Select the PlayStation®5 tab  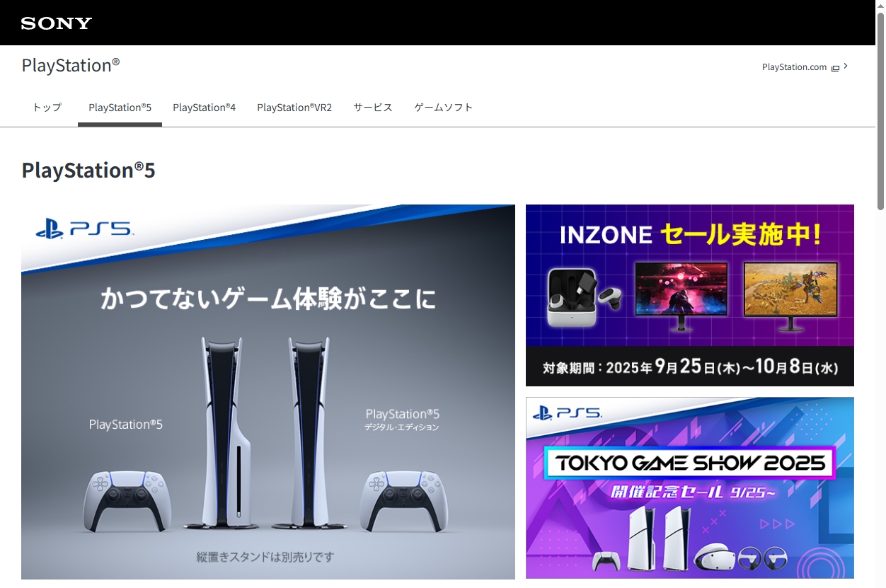[x=120, y=108]
